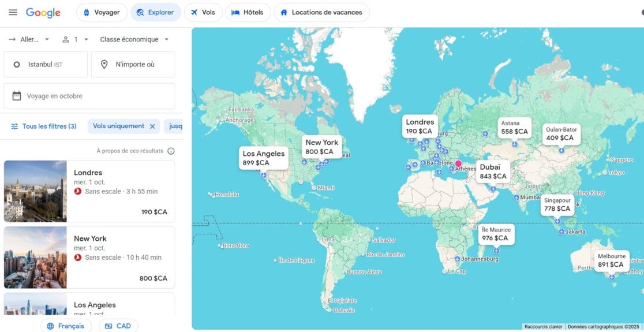Click Astana 558 $CA map label

[514, 128]
